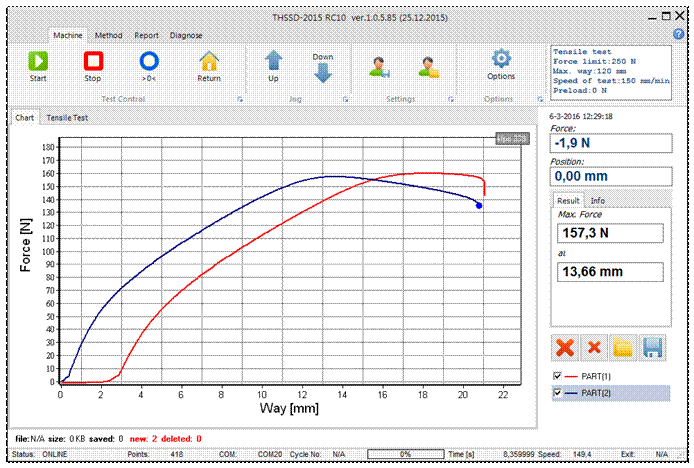Click the Force [N] axis label
The image size is (694, 468).
(26, 244)
